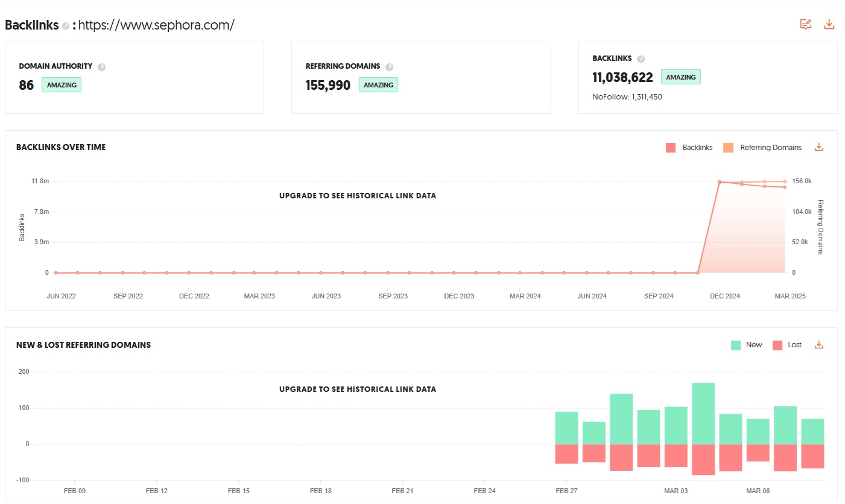845x504 pixels.
Task: Click 'UPGRADE TO SEE HISTORICAL LINK DATA' in backlinks chart
Action: tap(358, 195)
